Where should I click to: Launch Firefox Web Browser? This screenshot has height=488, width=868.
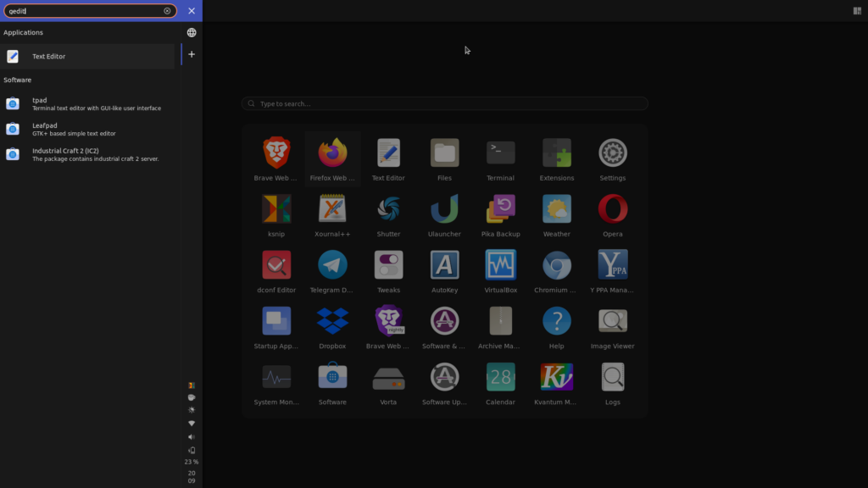(x=332, y=153)
